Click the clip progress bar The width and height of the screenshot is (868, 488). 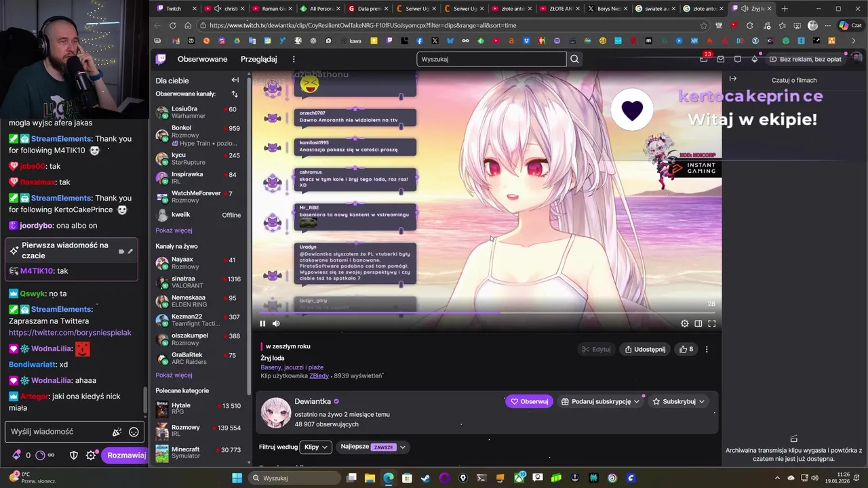(487, 312)
